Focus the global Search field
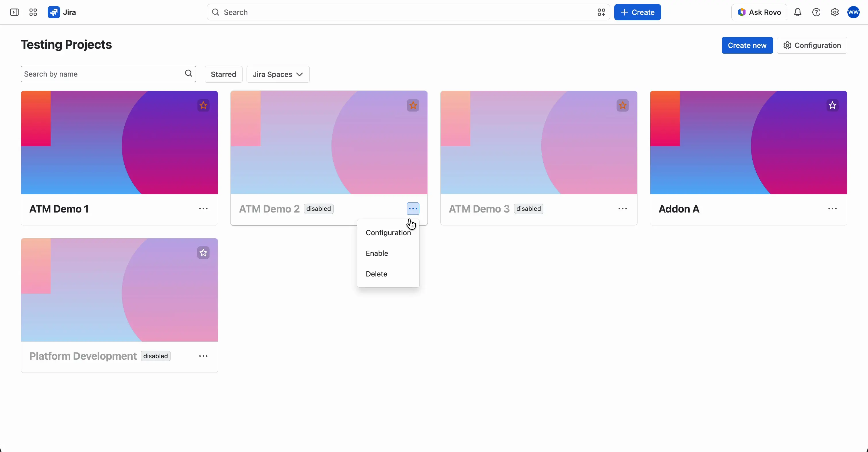 coord(408,12)
